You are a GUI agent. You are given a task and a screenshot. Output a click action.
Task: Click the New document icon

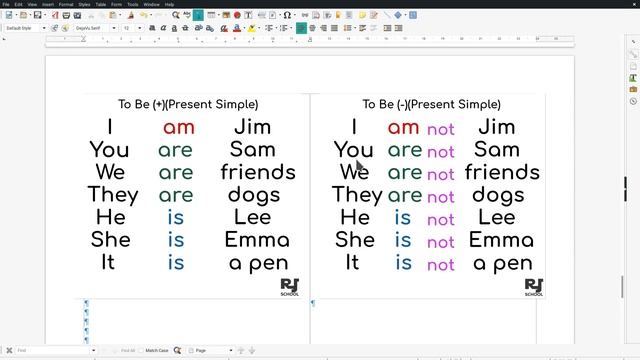point(9,15)
